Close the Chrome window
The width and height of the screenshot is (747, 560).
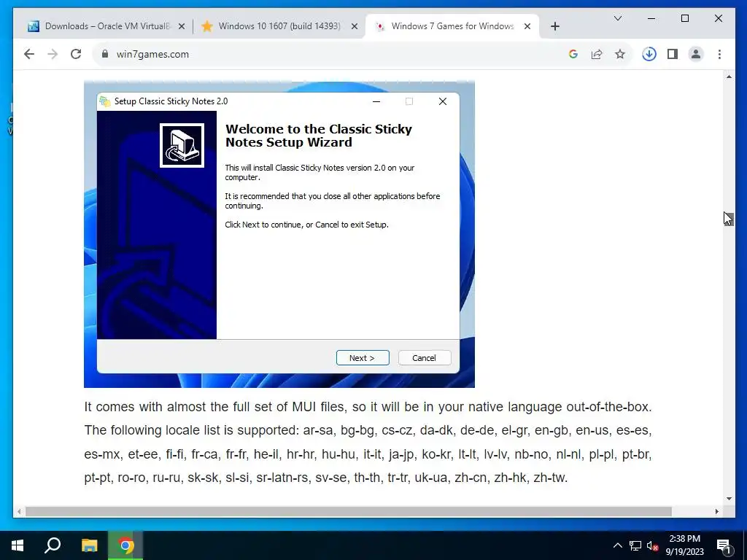click(719, 18)
